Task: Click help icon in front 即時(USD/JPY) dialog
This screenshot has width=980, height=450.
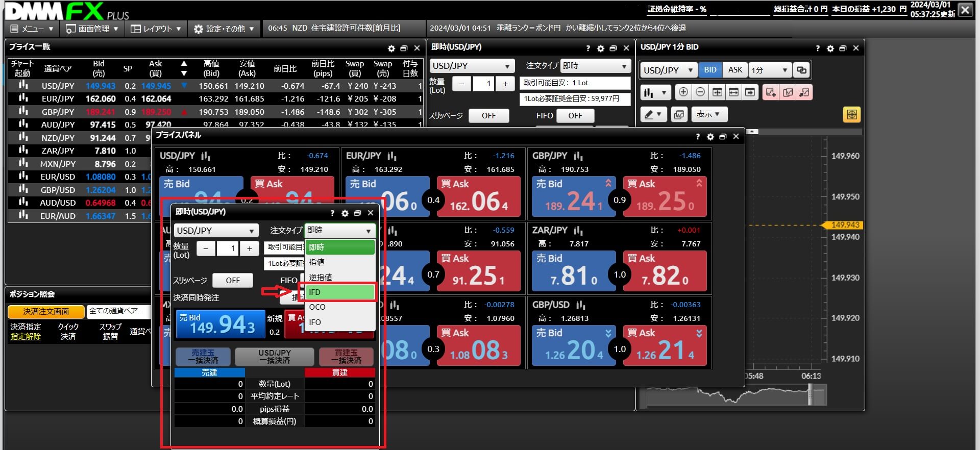Action: click(332, 213)
